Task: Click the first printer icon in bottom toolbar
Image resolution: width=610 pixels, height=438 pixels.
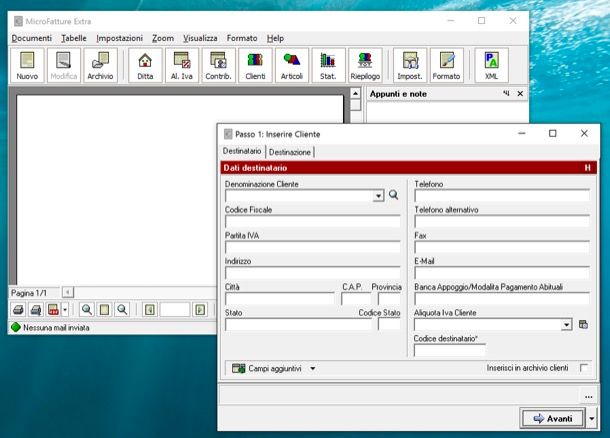Action: (x=18, y=310)
